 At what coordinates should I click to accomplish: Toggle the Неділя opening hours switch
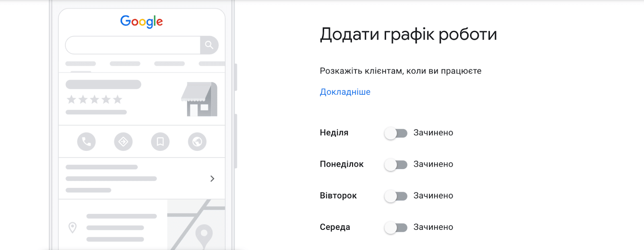coord(396,133)
